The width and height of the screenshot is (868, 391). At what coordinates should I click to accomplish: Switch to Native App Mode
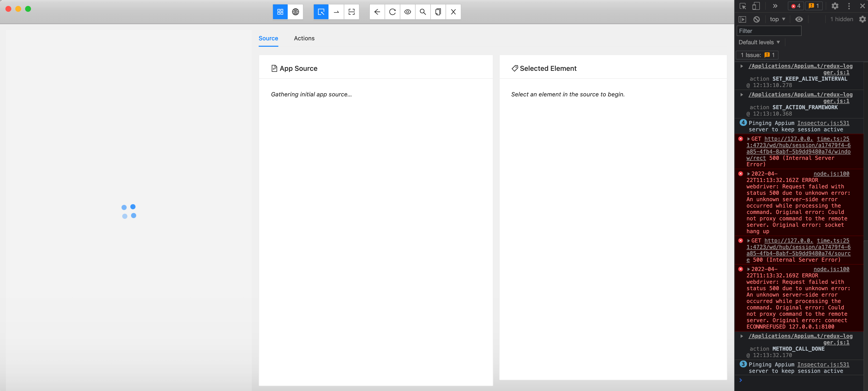pos(280,12)
